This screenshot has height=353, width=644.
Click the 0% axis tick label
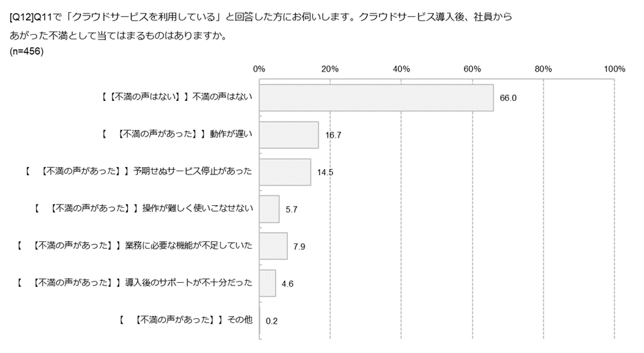pos(259,69)
